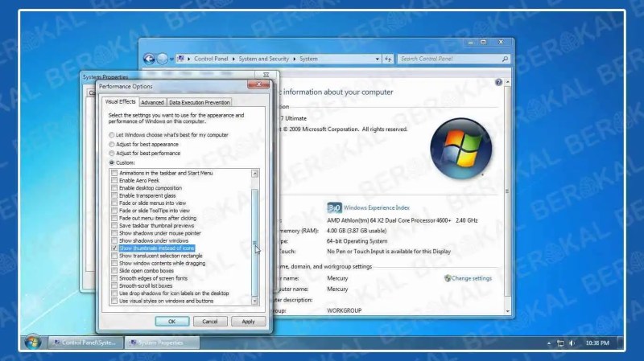Enable Aero Peek checkbox
Screen dimensions: 644x361
pos(114,180)
